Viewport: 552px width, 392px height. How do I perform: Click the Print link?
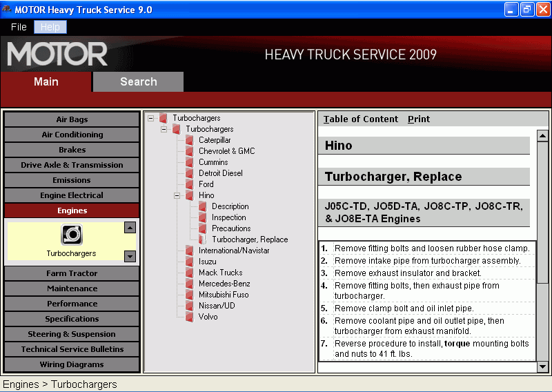[419, 119]
